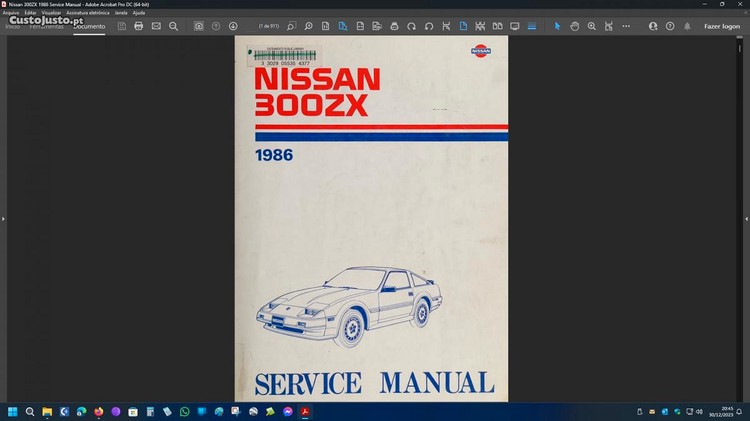Enable single page view mode
Screen dimensions: 750x421
pos(463,26)
